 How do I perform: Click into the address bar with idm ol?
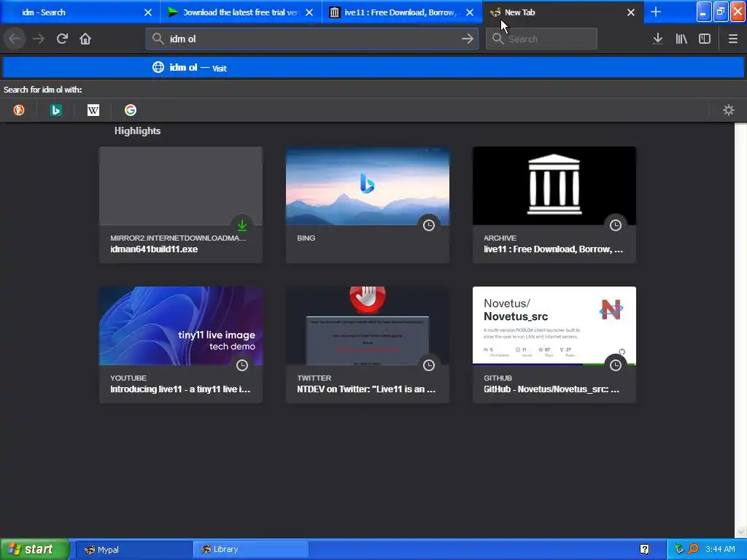(x=312, y=39)
